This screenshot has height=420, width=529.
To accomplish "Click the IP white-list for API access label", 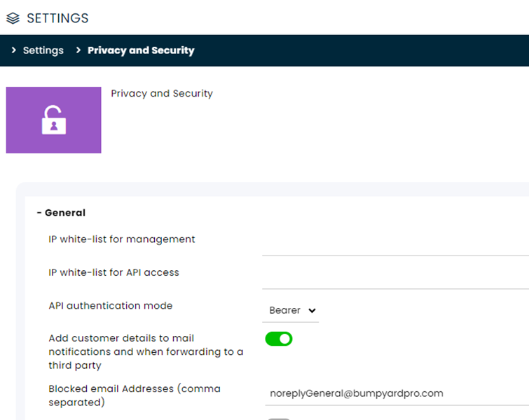I will [x=114, y=272].
